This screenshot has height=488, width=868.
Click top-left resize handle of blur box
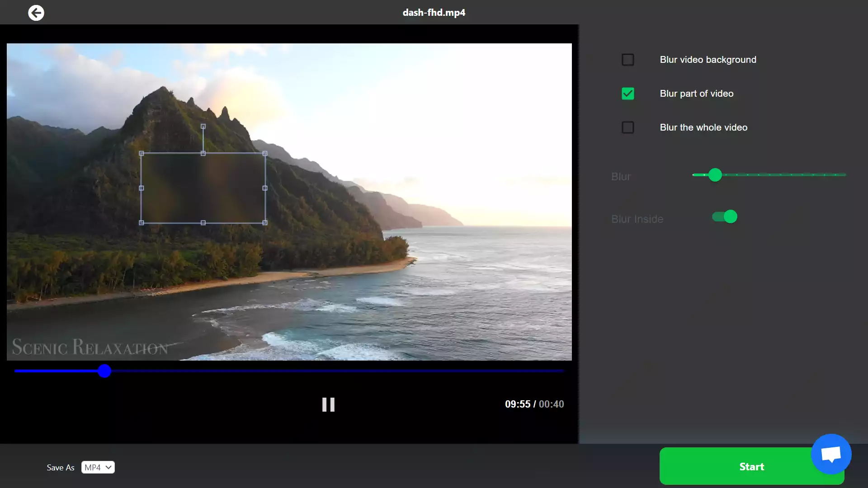pos(142,154)
